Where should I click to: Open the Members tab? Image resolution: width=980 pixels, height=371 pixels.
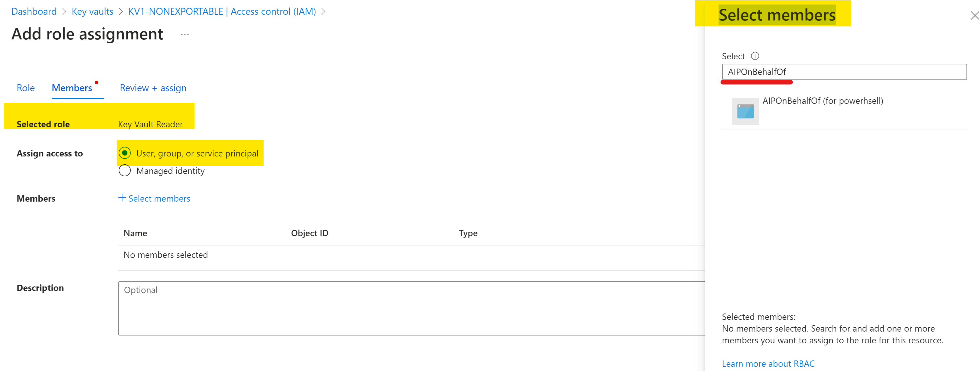pos(72,88)
